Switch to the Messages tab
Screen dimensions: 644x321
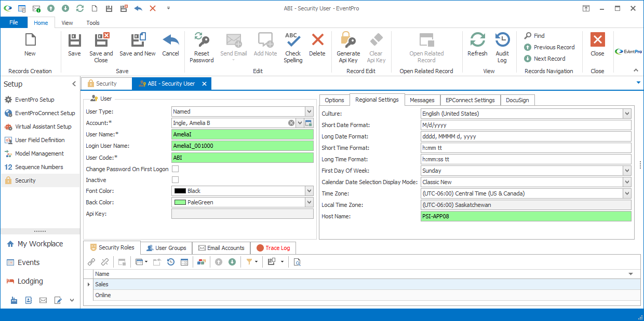[422, 100]
